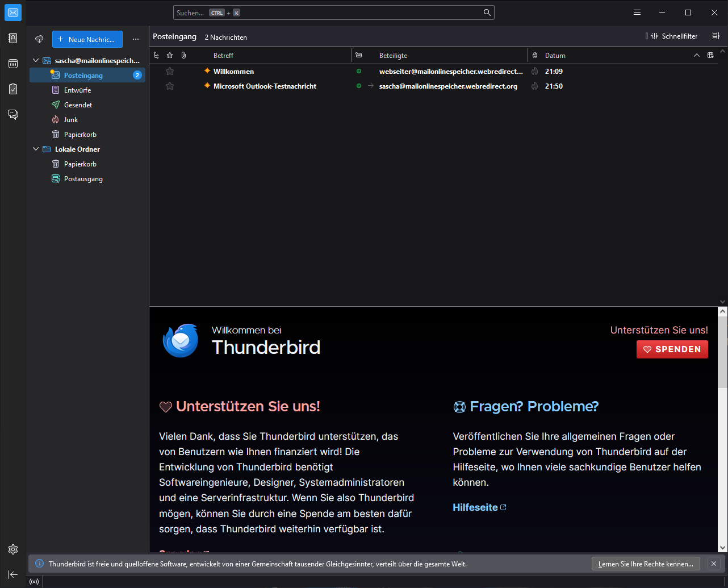Open the Microsoft Outlook-Testnachricht message

coord(265,86)
